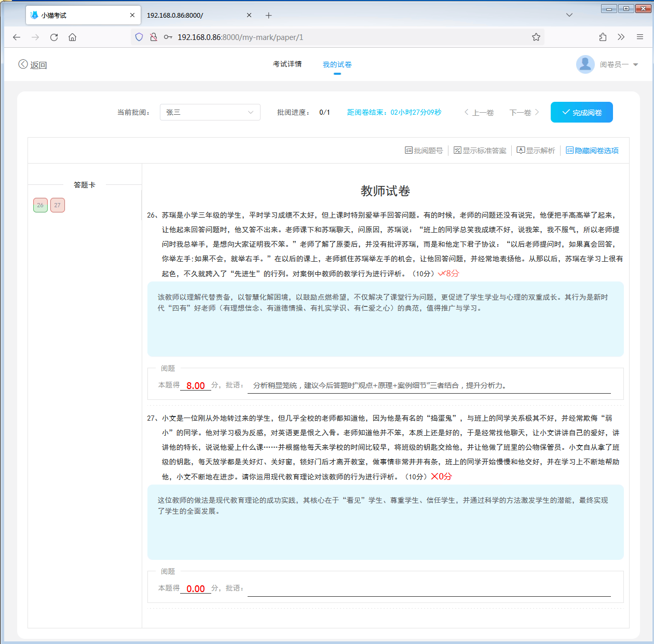Viewport: 654px width, 644px height.
Task: Expand the 当前批阅 student dropdown
Action: pos(210,112)
